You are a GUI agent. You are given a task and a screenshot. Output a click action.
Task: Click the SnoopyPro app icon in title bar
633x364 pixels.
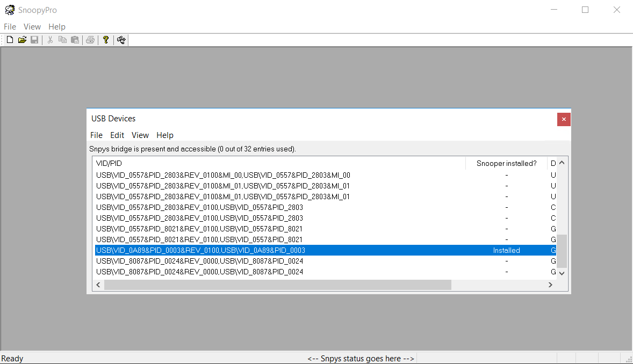click(10, 10)
